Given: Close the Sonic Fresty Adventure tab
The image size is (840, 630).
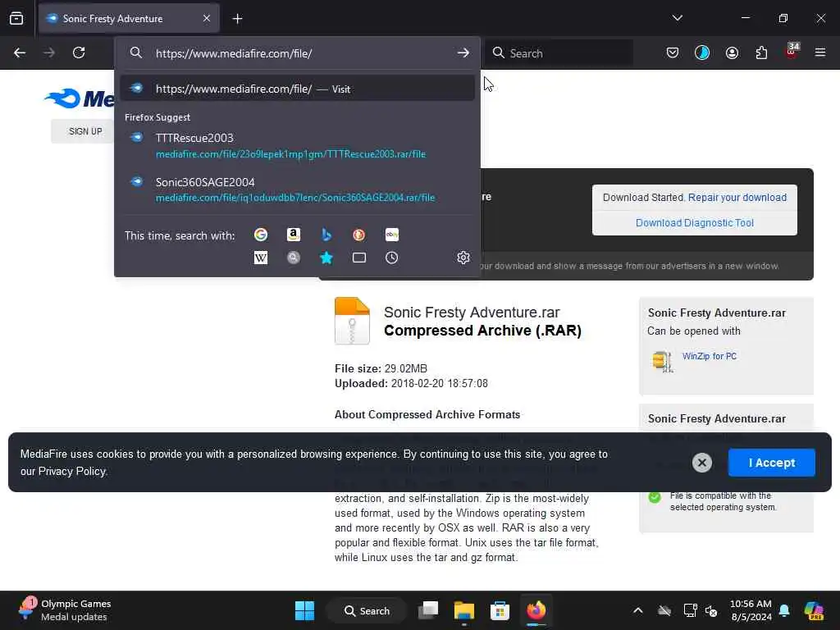Looking at the screenshot, I should (207, 18).
